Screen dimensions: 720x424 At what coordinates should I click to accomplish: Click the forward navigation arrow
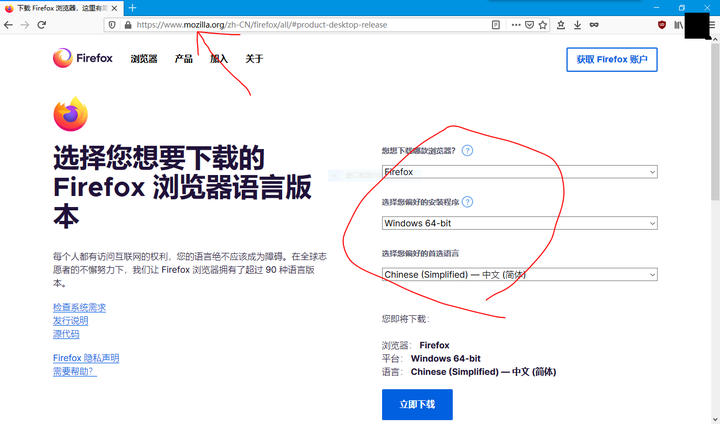[x=25, y=25]
